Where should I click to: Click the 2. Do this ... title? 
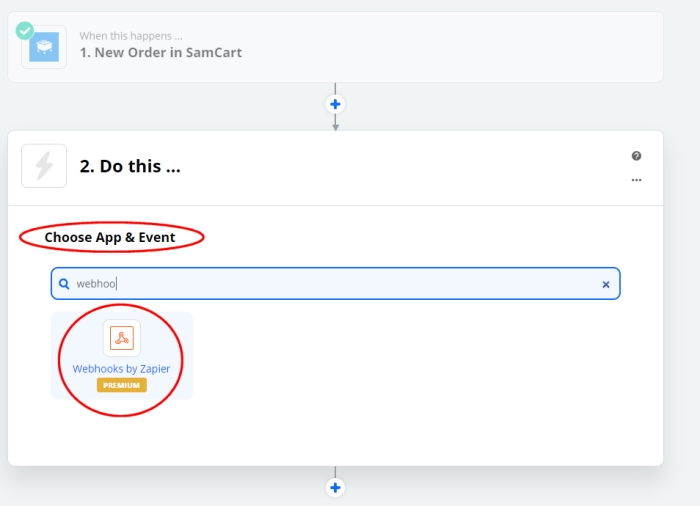(130, 166)
